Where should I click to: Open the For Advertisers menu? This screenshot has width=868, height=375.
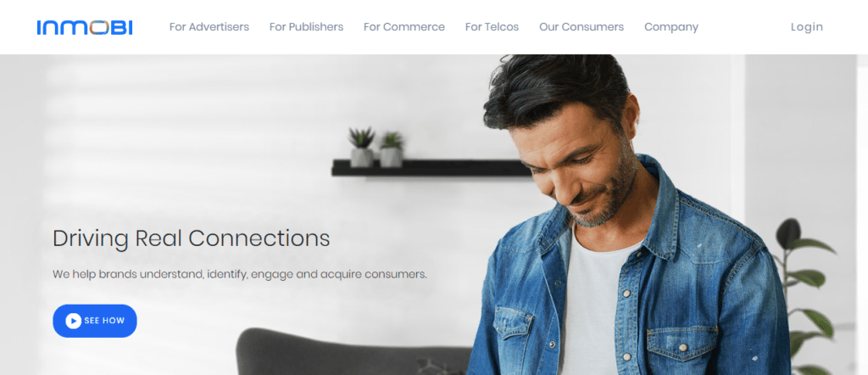(x=209, y=27)
